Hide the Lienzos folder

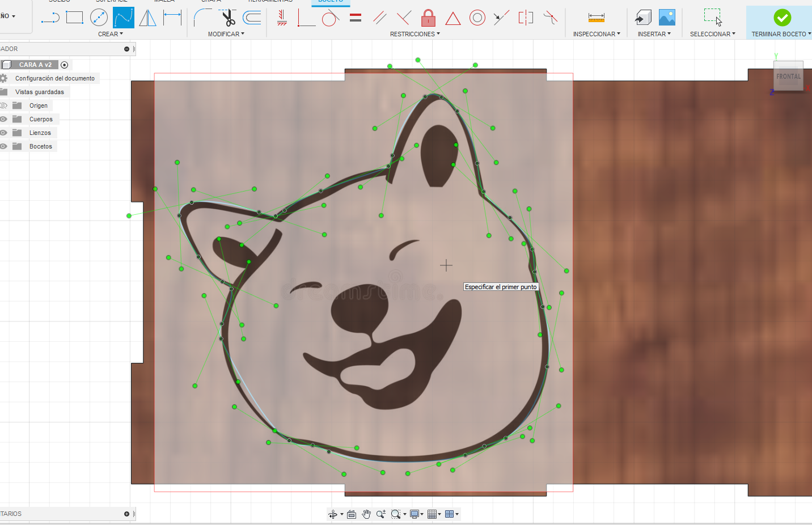(x=3, y=133)
